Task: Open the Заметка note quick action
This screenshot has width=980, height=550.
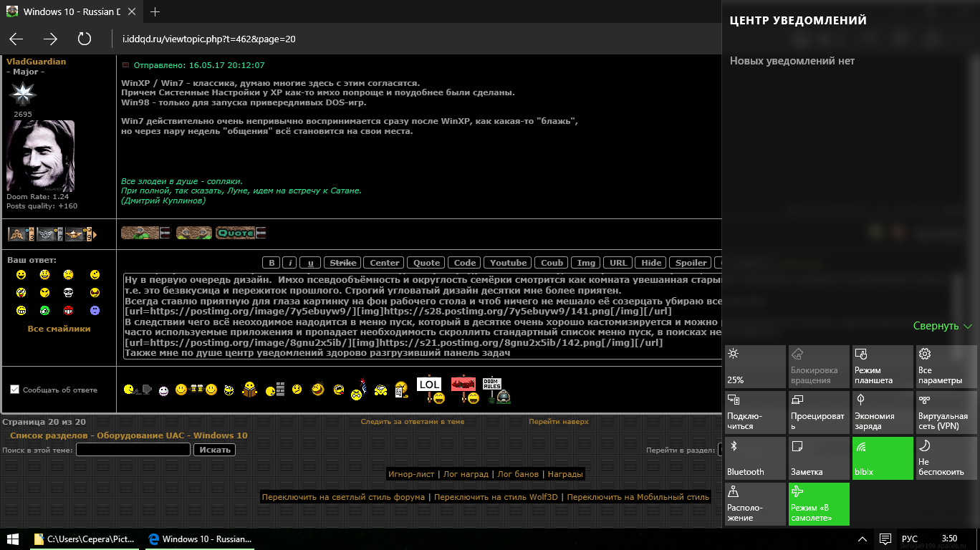Action: [x=819, y=458]
